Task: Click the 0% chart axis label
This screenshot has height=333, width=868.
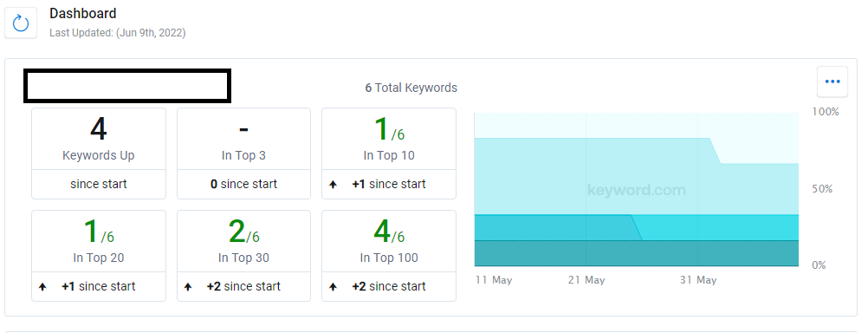Action: (x=819, y=264)
